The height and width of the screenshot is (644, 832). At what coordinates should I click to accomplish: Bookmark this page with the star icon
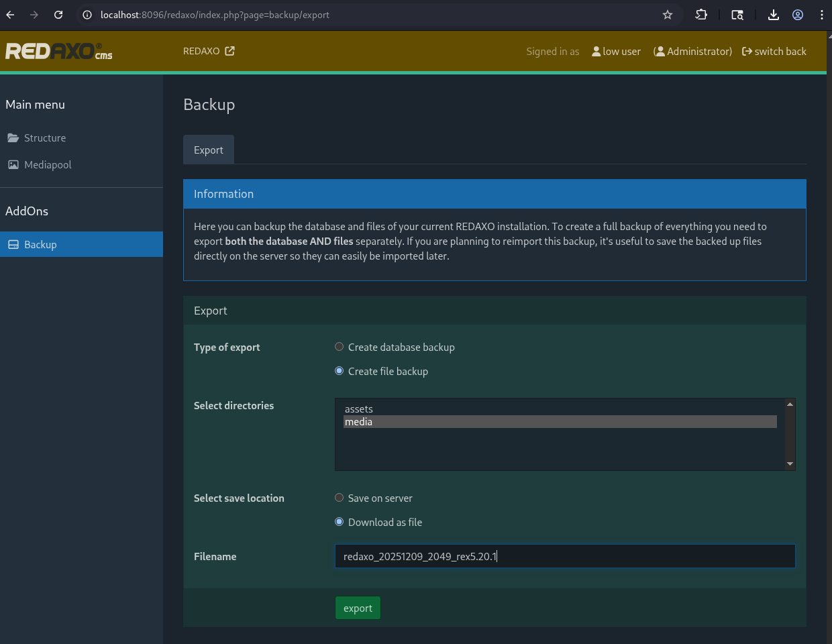pyautogui.click(x=668, y=15)
